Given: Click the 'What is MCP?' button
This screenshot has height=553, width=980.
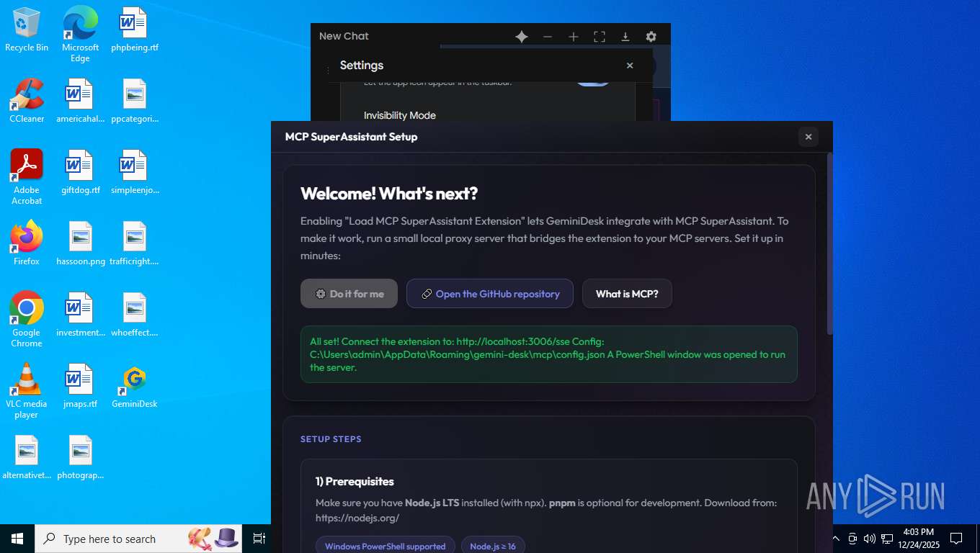Looking at the screenshot, I should pos(627,294).
